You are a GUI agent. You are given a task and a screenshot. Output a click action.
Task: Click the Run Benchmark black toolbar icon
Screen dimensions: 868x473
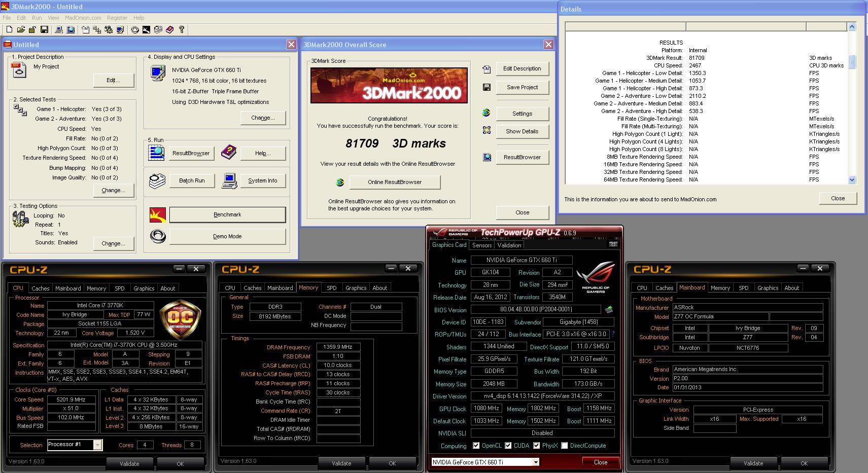(146, 30)
